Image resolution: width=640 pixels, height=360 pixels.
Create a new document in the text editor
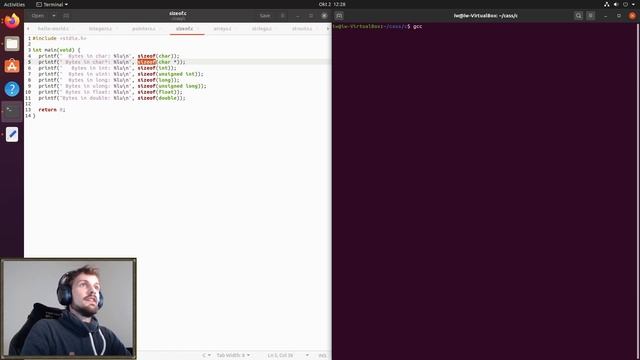pos(66,16)
